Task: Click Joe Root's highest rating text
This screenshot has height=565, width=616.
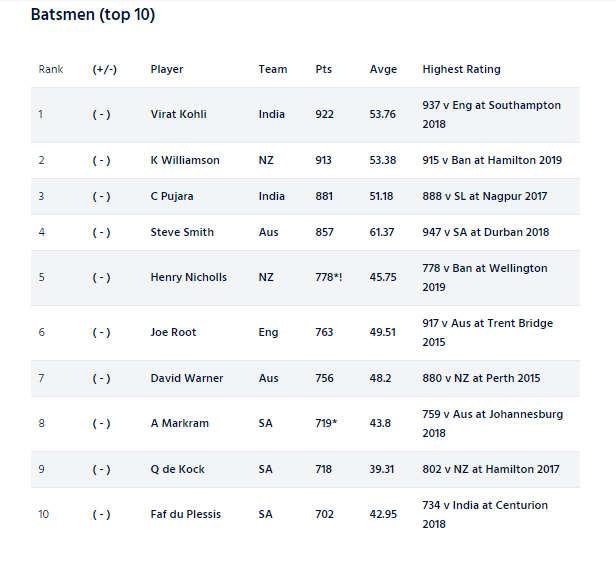Action: [487, 332]
